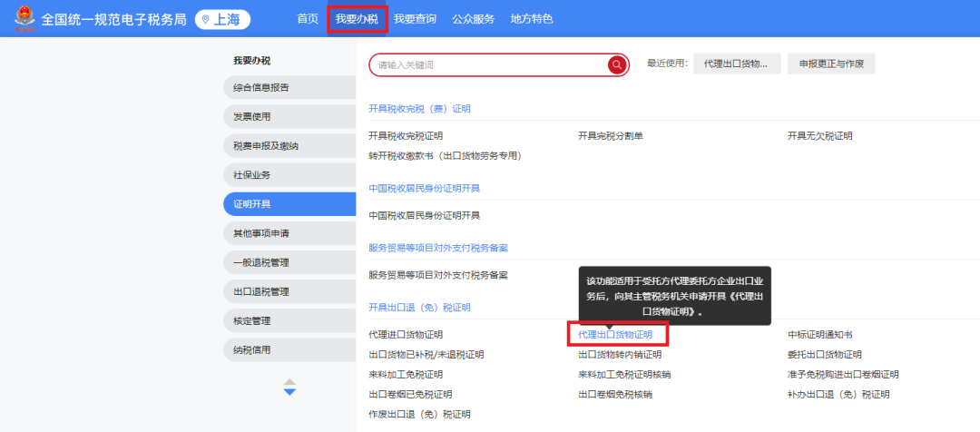This screenshot has height=432, width=980.
Task: Open 税费申报及缴纳 sidebar category
Action: [266, 146]
